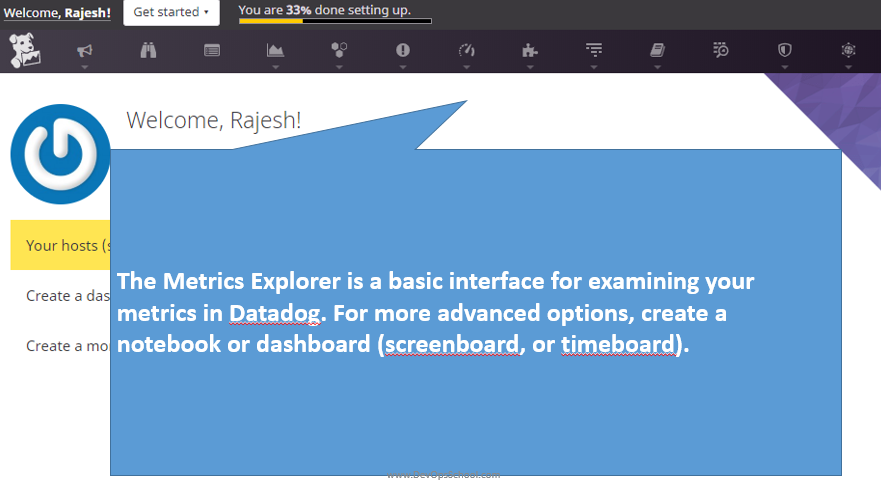This screenshot has width=881, height=494.
Task: Expand the arrow below the Monitors icon
Action: (x=403, y=67)
